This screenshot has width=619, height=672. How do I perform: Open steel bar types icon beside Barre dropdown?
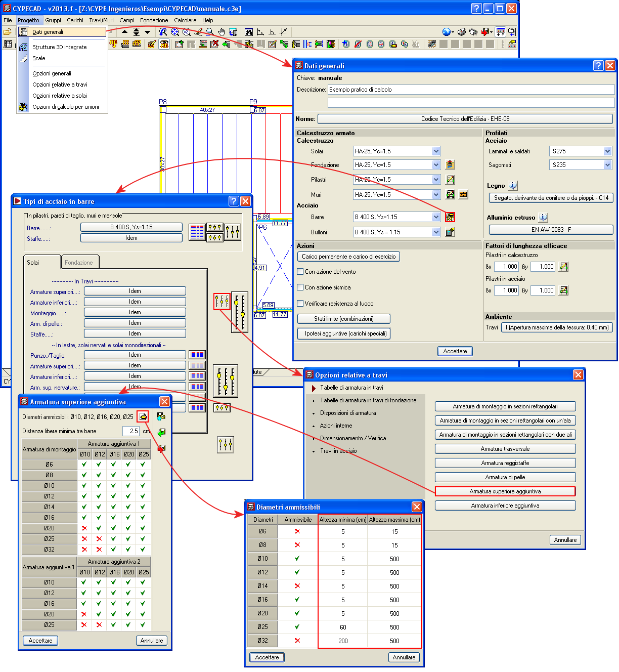click(x=450, y=217)
